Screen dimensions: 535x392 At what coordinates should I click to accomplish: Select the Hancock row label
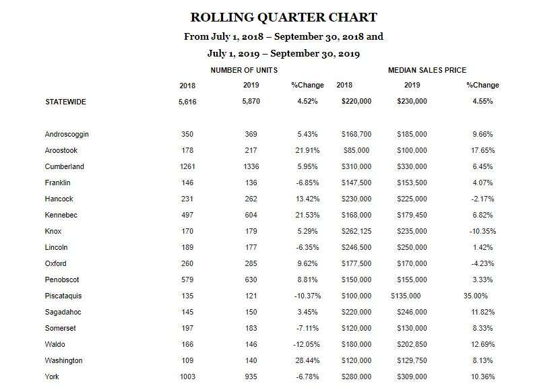(x=59, y=199)
